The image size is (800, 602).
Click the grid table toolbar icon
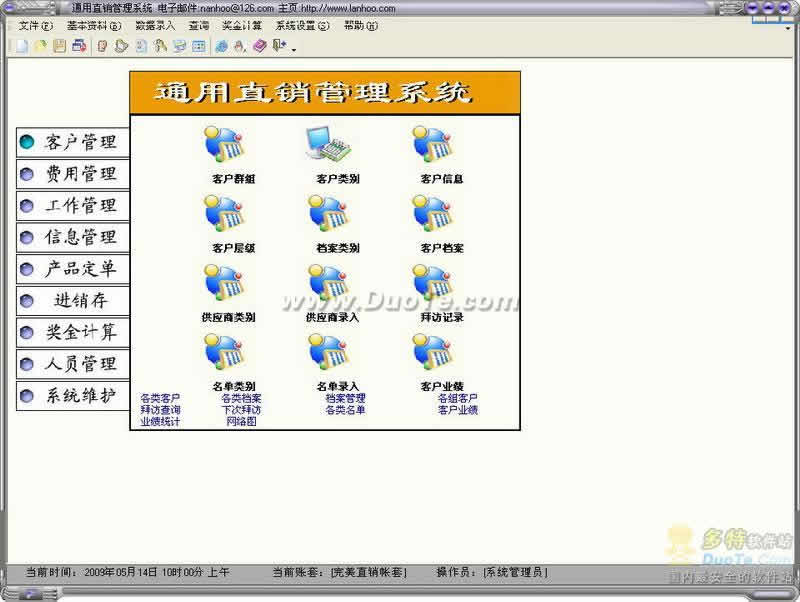click(x=198, y=46)
